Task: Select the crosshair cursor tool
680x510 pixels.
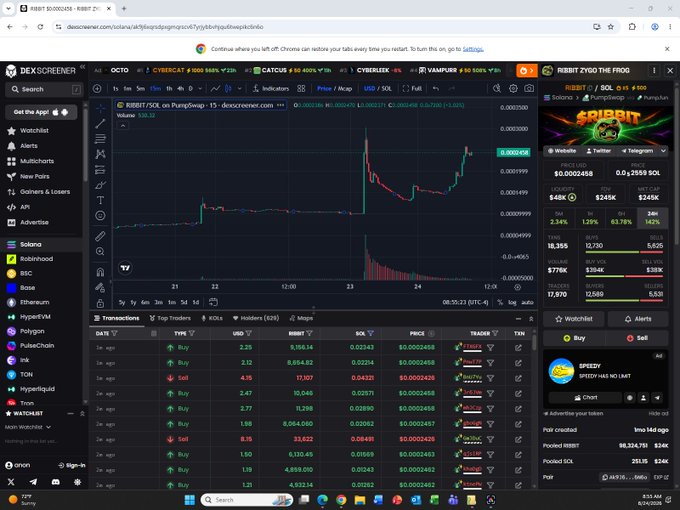Action: click(x=100, y=108)
